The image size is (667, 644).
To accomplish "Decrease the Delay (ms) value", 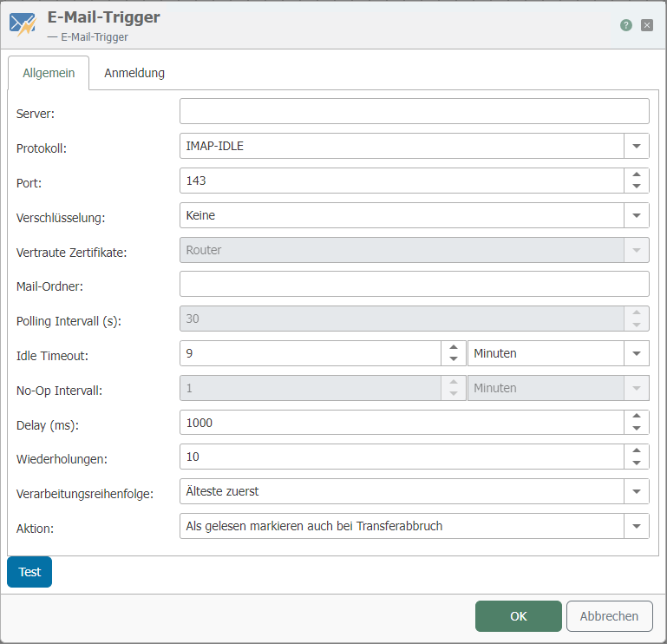I will [x=637, y=429].
